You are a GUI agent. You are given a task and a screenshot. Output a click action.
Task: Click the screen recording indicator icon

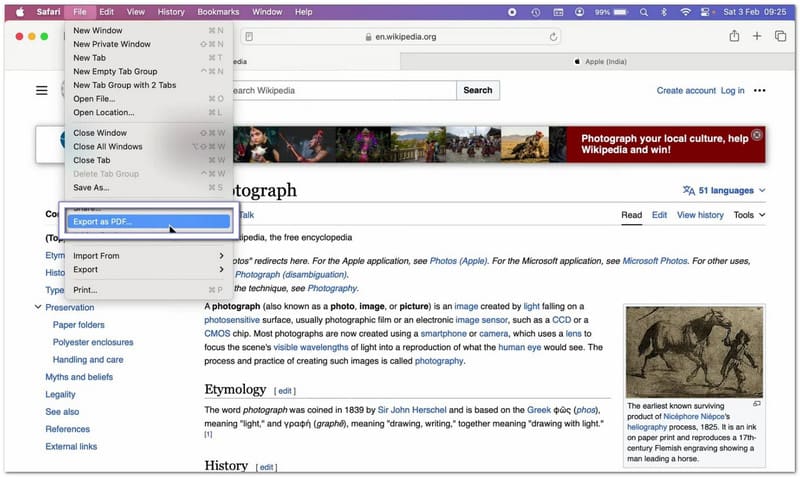click(x=512, y=12)
